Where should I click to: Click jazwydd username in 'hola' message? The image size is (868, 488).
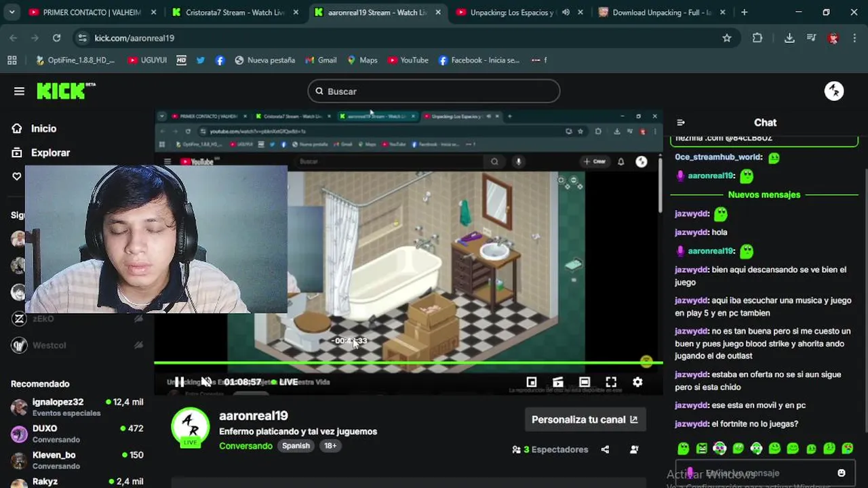click(692, 232)
